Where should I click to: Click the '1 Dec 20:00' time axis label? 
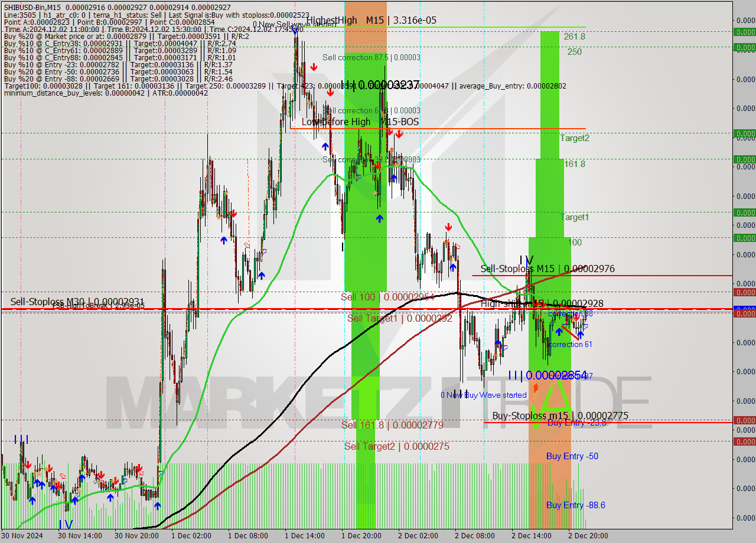click(x=361, y=536)
